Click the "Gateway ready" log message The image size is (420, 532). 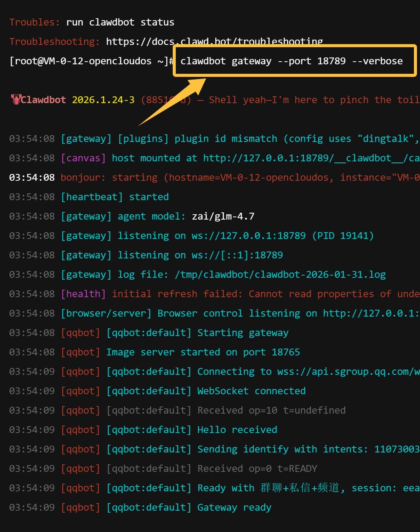234,507
